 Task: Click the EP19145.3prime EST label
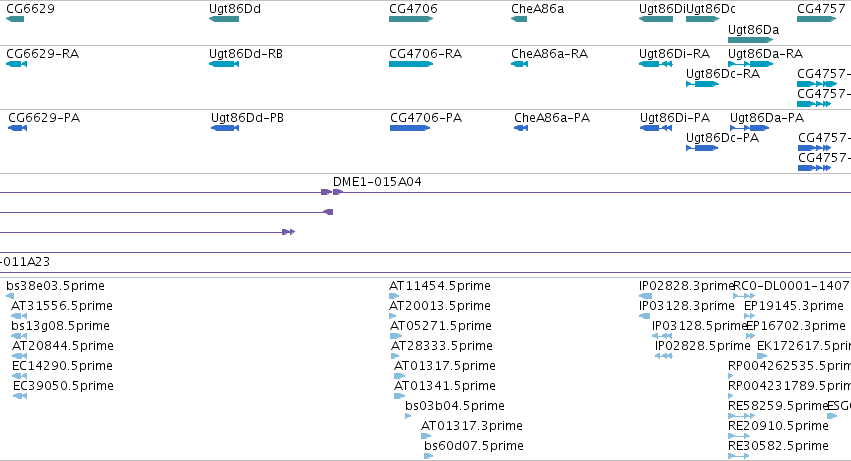[x=793, y=306]
